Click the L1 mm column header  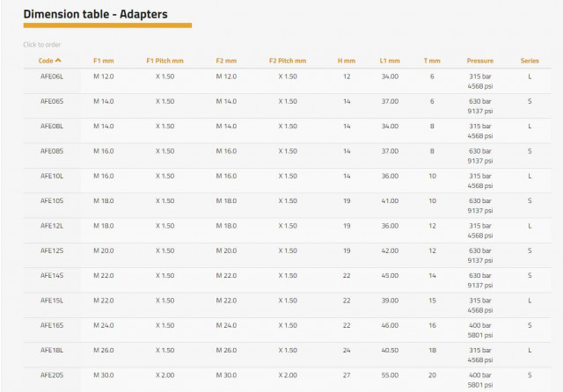390,61
